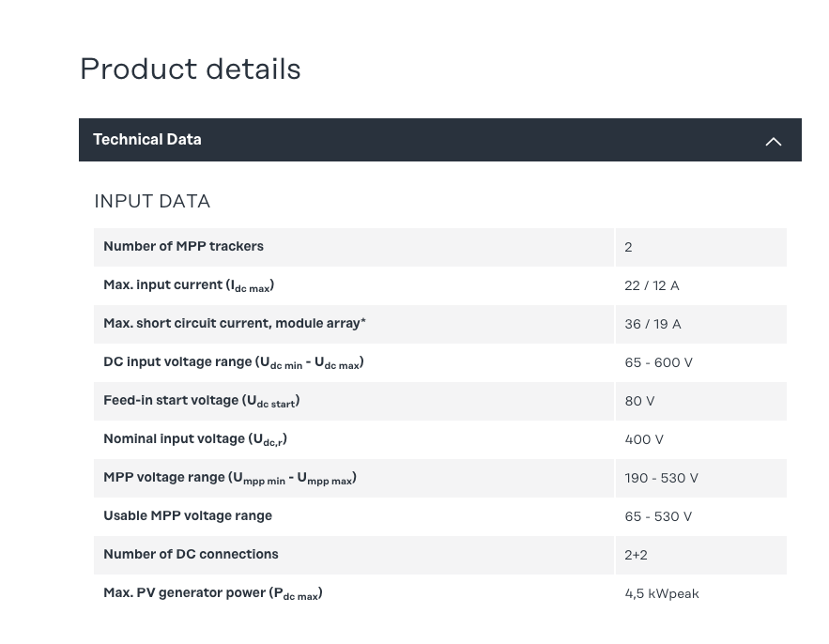Select the Product details heading
This screenshot has height=644, width=829.
(x=191, y=69)
